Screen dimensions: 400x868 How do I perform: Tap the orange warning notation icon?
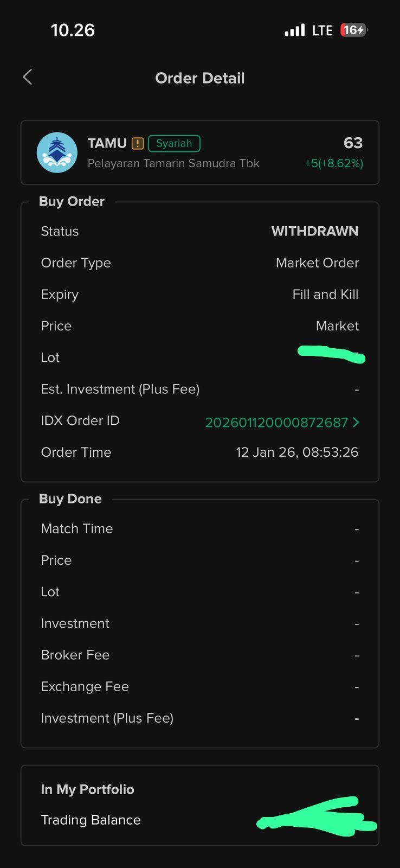coord(138,144)
